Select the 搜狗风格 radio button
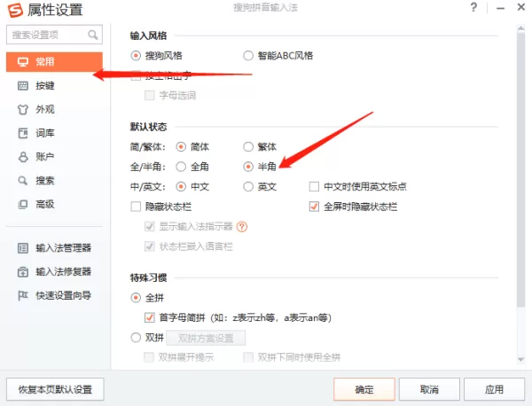This screenshot has width=532, height=406. pyautogui.click(x=136, y=56)
